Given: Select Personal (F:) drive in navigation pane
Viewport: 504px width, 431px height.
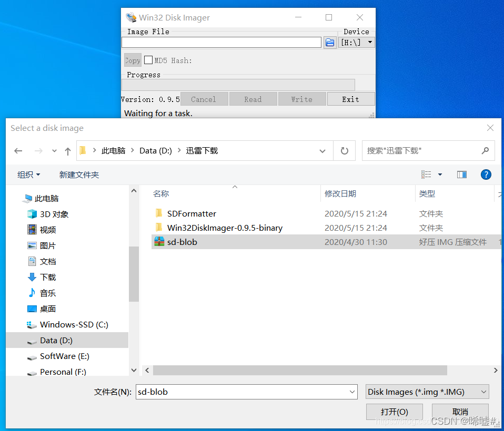Looking at the screenshot, I should [x=63, y=372].
